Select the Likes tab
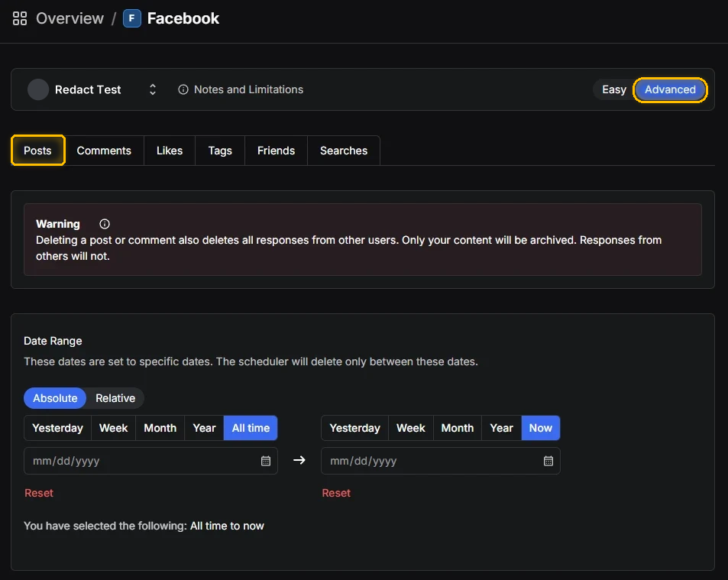This screenshot has width=728, height=580. 170,151
